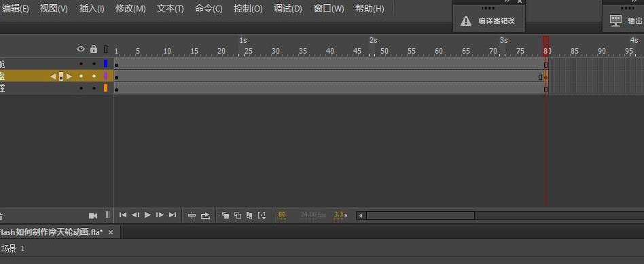This screenshot has width=644, height=264.
Task: Click the output panel monitor icon
Action: (615, 21)
